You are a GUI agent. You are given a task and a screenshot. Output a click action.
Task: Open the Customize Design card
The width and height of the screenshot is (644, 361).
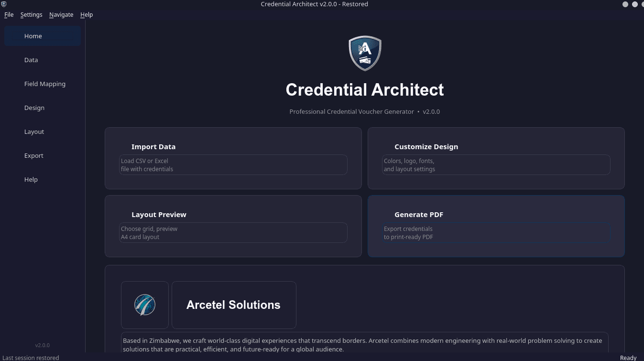point(496,158)
